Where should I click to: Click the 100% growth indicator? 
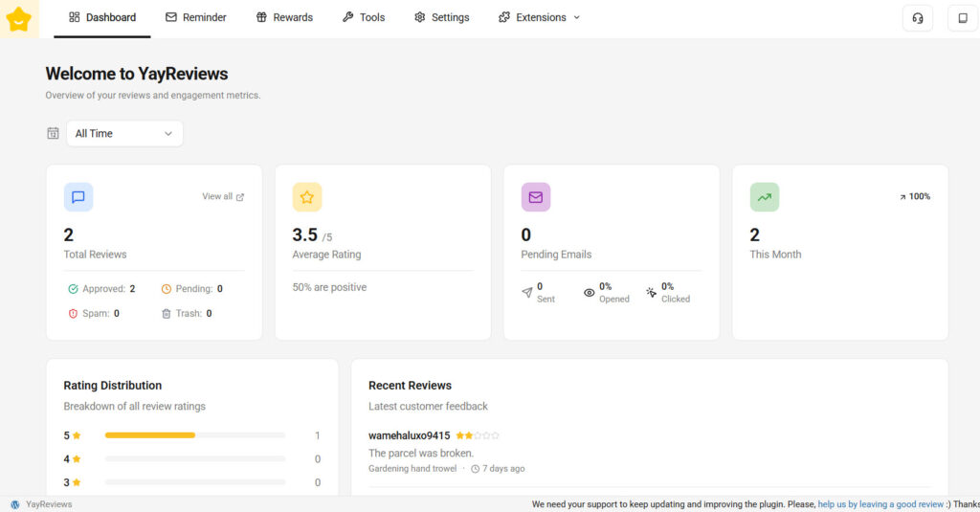(x=914, y=196)
